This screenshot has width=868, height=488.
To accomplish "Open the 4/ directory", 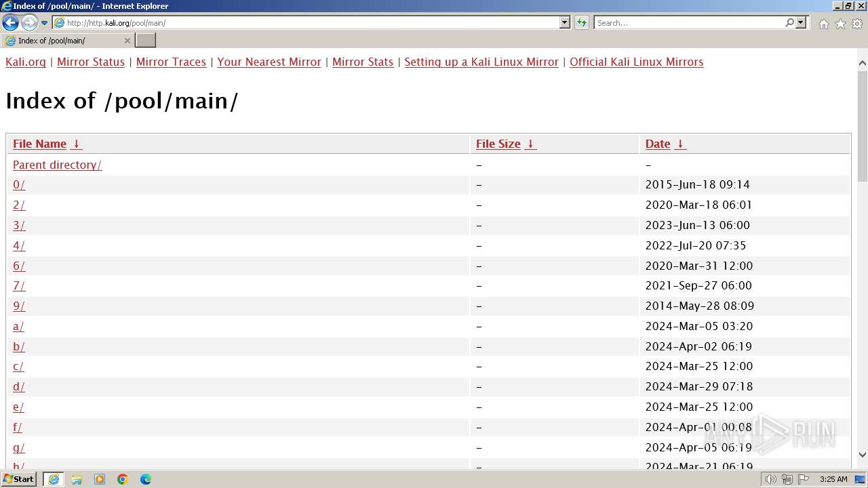I will point(19,245).
